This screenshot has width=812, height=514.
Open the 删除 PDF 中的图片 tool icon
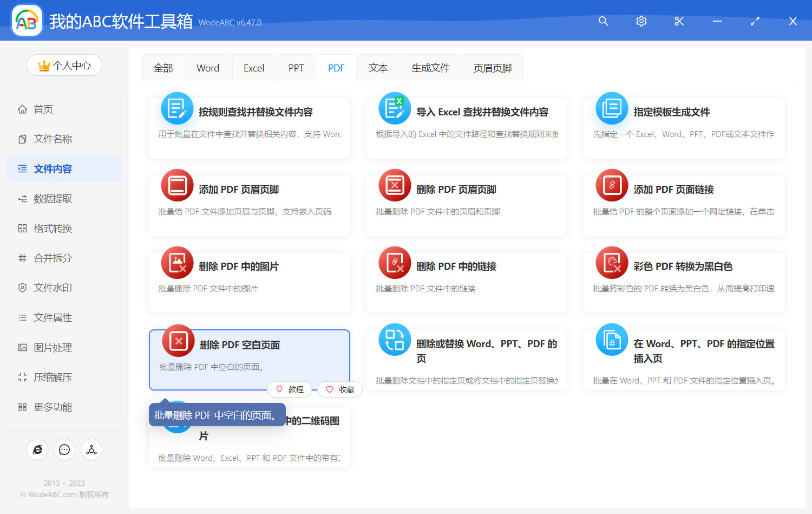(x=177, y=262)
